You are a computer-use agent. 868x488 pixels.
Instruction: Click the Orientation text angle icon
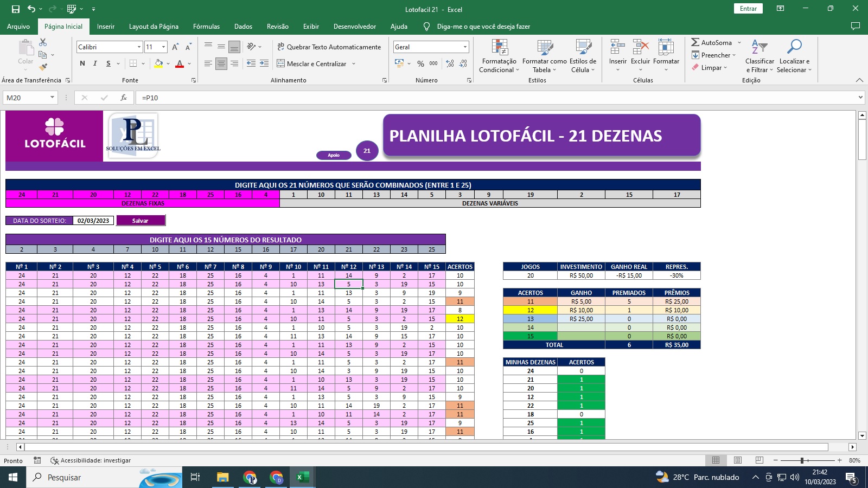pyautogui.click(x=251, y=47)
